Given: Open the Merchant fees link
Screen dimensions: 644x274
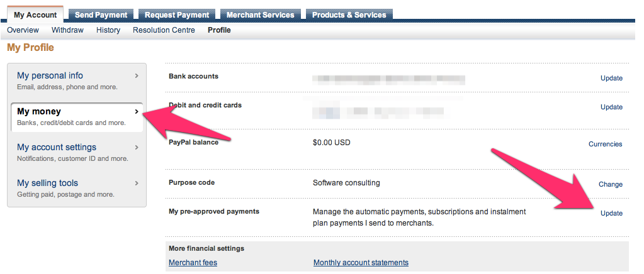Looking at the screenshot, I should point(193,263).
